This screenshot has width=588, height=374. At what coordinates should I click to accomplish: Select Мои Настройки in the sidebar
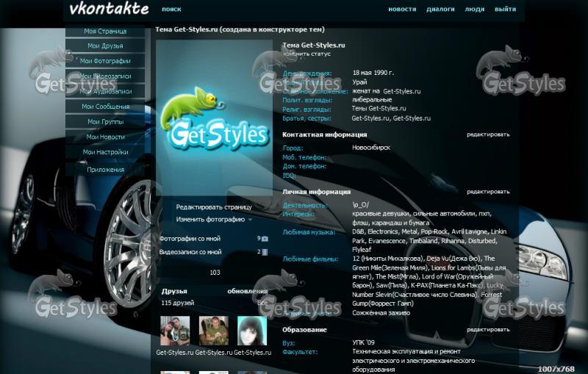click(x=105, y=152)
